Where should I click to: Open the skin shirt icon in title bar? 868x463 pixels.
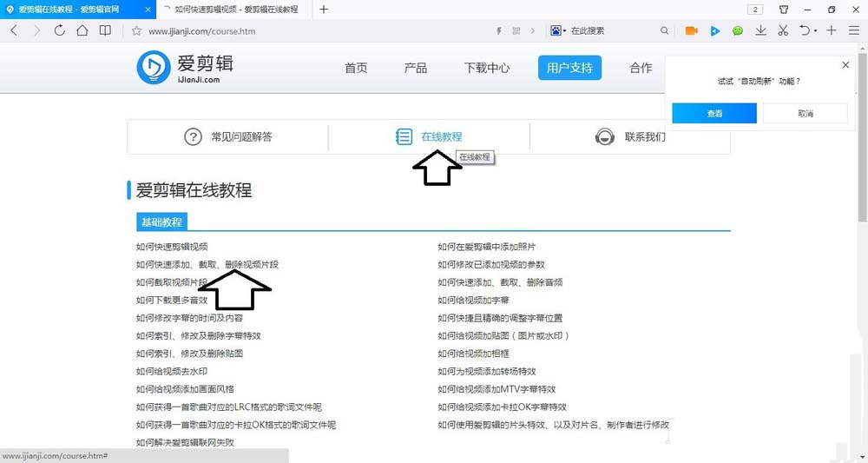point(784,10)
